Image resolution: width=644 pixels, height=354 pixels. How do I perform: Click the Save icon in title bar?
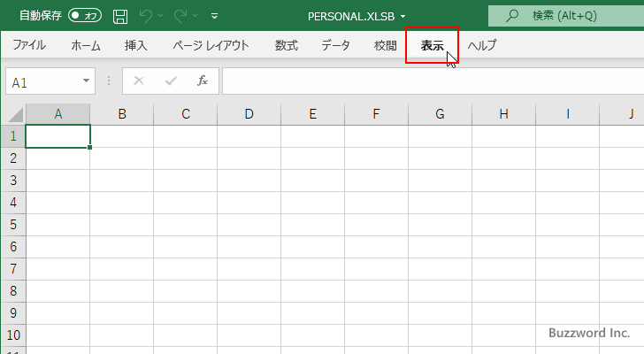[x=120, y=17]
